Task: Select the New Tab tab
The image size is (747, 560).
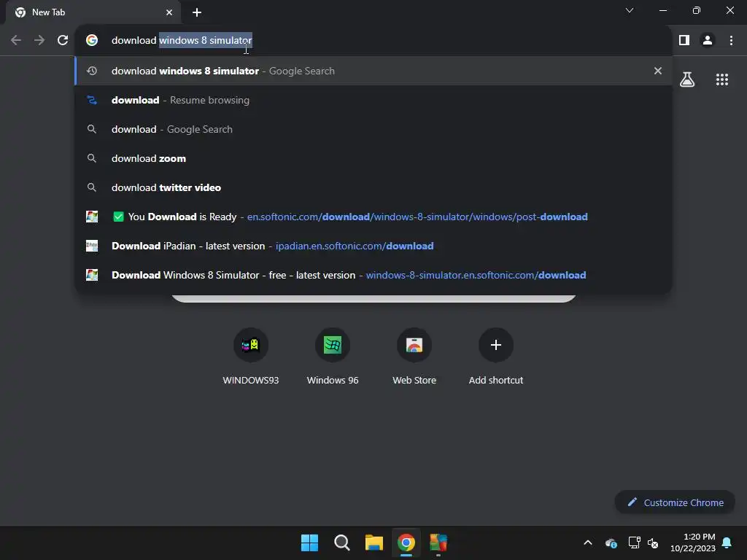Action: (x=93, y=12)
